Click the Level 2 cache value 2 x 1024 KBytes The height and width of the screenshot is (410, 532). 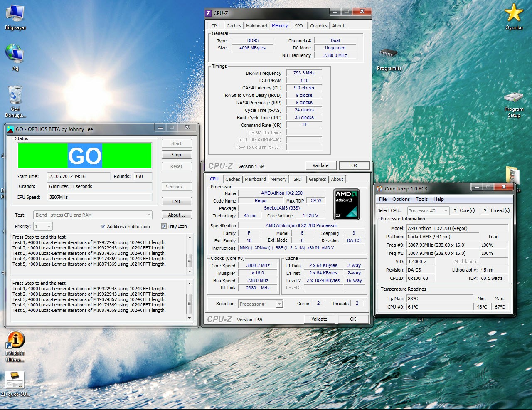pyautogui.click(x=323, y=280)
